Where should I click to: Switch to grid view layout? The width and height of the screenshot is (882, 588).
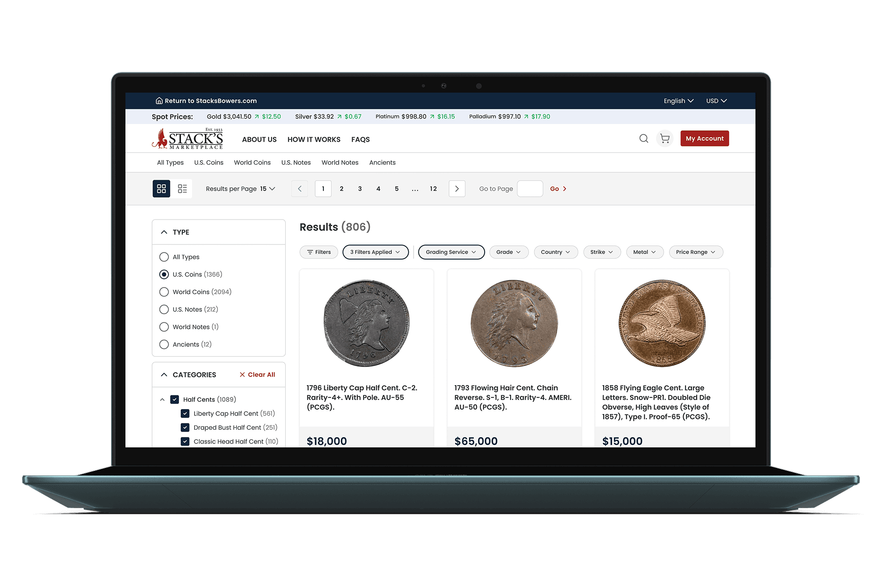[161, 188]
